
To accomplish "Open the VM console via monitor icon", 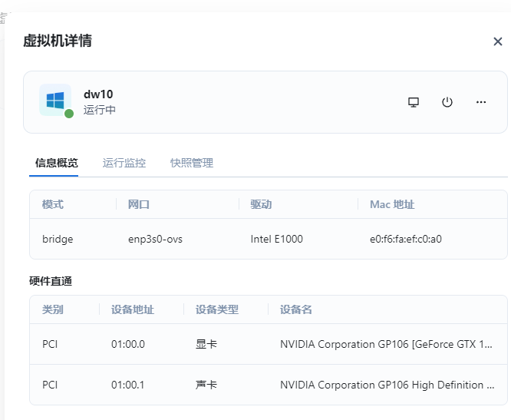I will (414, 102).
